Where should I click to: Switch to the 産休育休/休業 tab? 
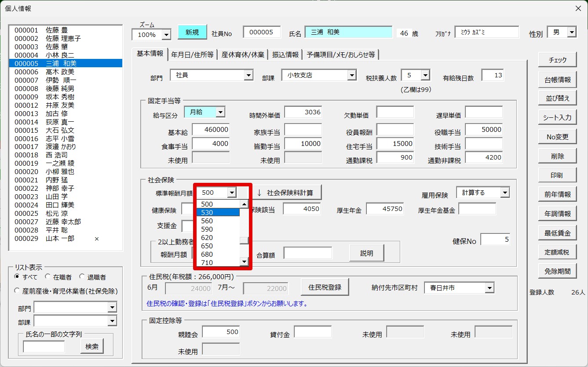point(243,55)
